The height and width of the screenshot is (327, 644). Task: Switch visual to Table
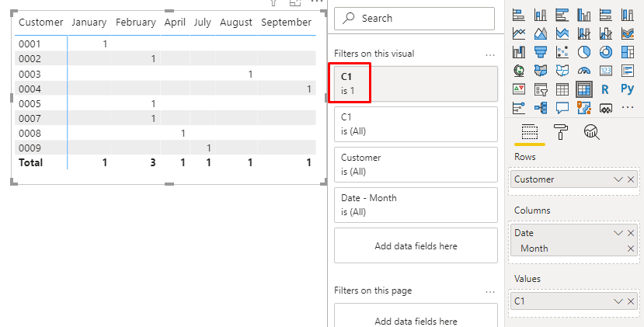tap(562, 89)
